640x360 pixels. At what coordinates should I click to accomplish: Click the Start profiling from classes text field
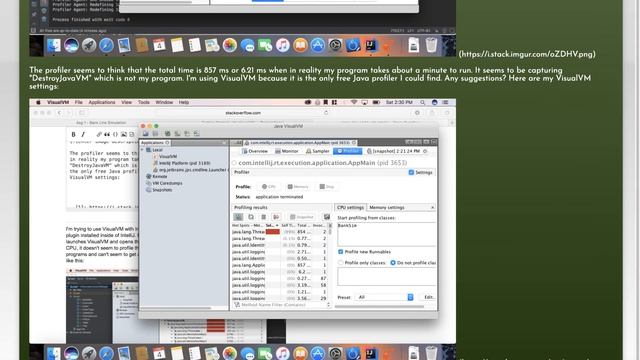pyautogui.click(x=386, y=234)
